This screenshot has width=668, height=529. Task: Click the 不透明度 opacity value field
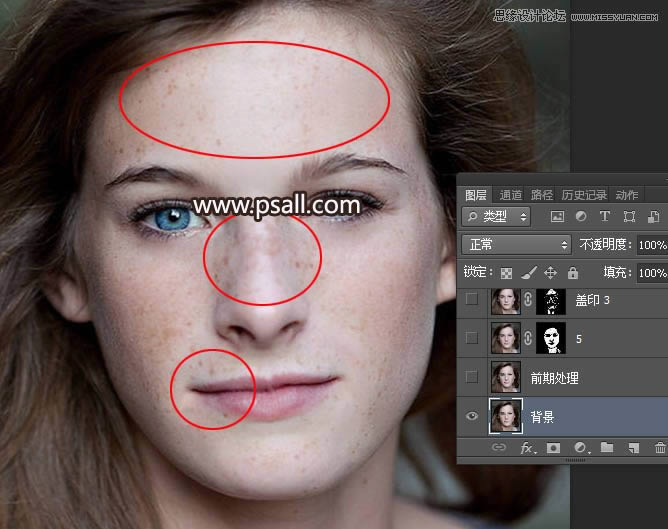tap(651, 244)
